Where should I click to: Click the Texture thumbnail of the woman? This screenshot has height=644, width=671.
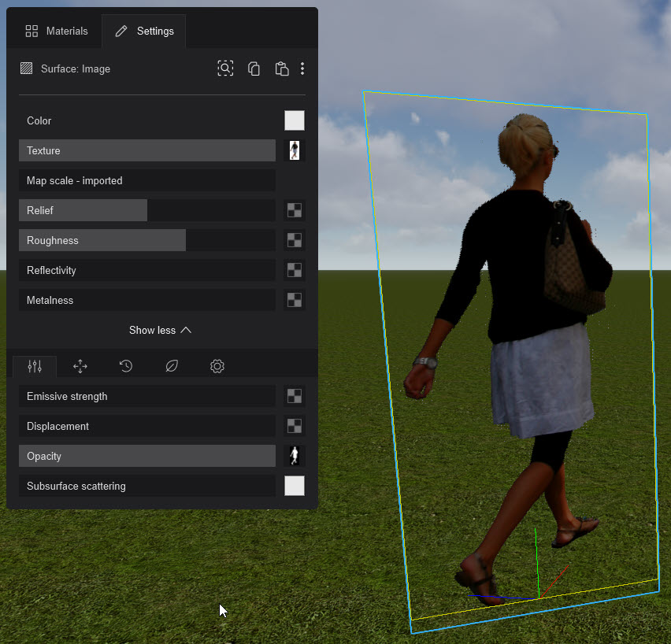(294, 150)
